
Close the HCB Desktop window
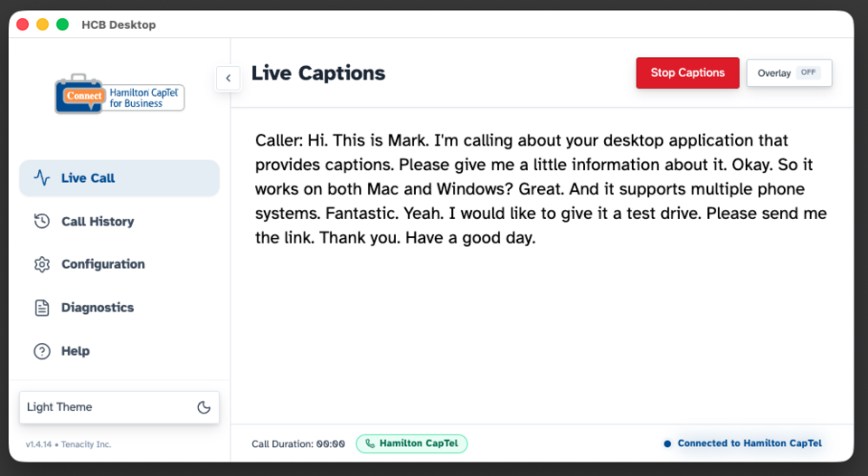point(23,24)
